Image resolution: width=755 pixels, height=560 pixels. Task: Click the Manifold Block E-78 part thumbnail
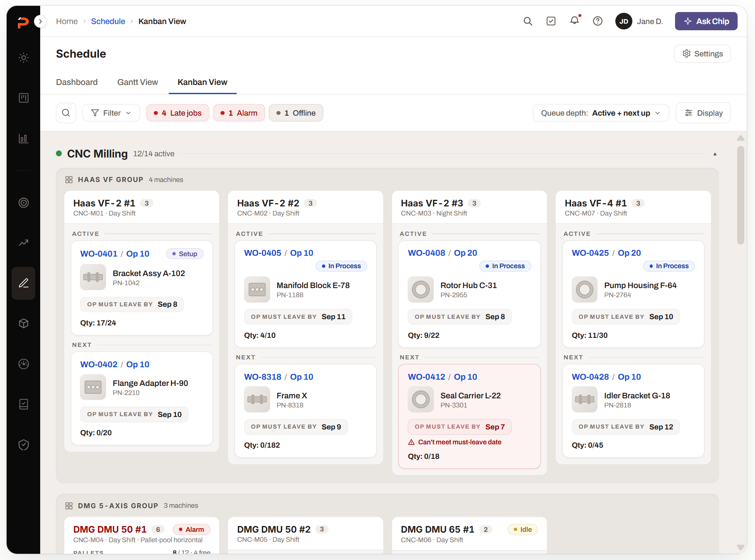tap(257, 289)
